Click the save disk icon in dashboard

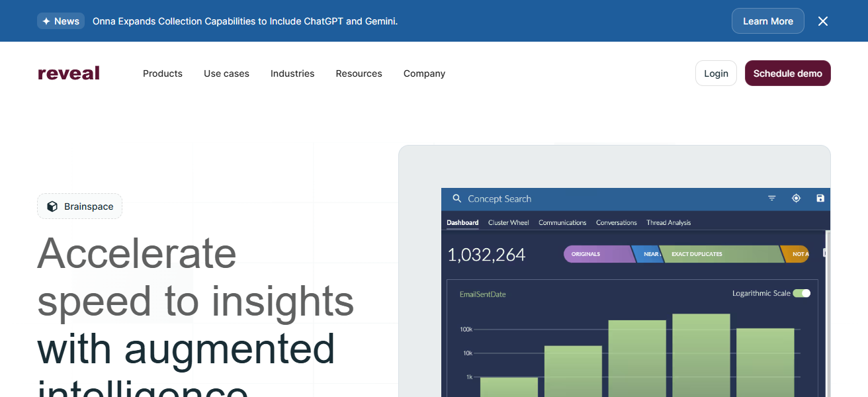(x=820, y=198)
